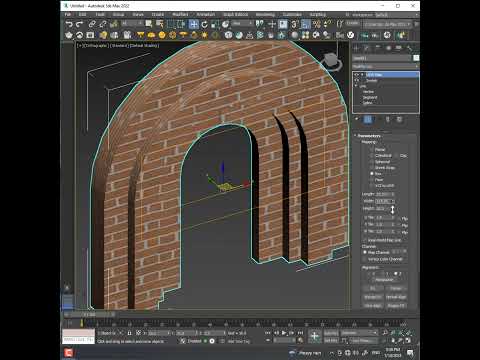Select the X alignment radio button
This screenshot has height=360, width=480.
[369, 274]
